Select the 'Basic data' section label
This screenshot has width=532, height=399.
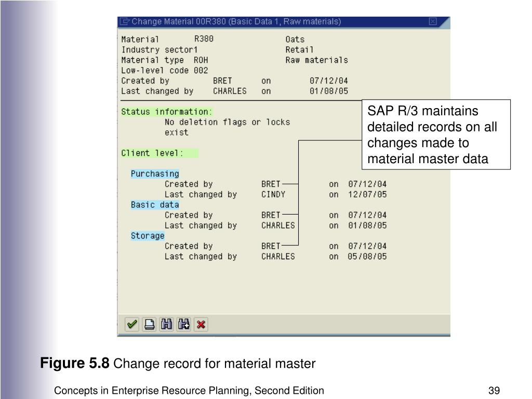(155, 205)
